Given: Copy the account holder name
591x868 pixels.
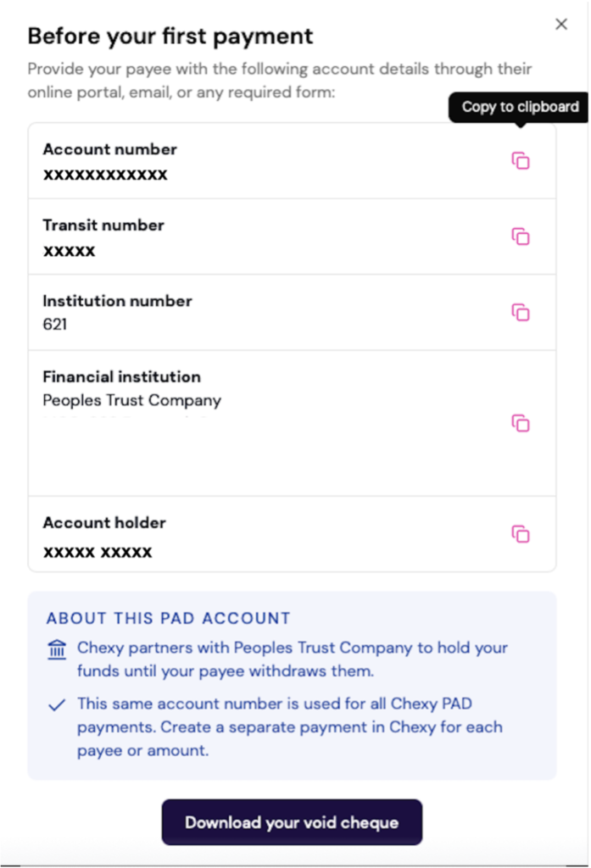Looking at the screenshot, I should pyautogui.click(x=521, y=534).
